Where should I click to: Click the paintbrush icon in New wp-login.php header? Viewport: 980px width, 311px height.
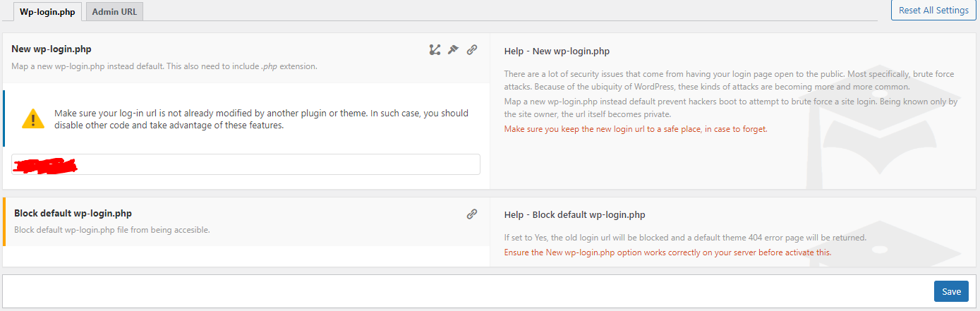point(454,49)
